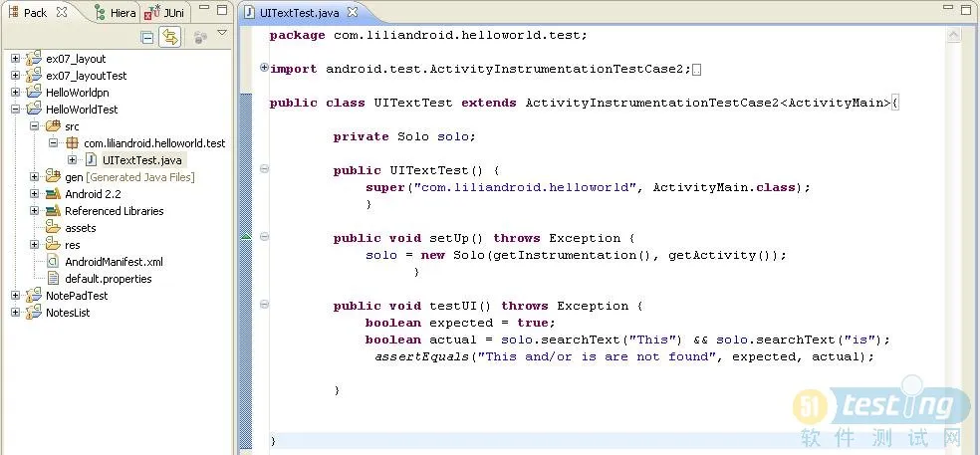
Task: Click the AndroidManifest.xml file icon
Action: [x=54, y=261]
